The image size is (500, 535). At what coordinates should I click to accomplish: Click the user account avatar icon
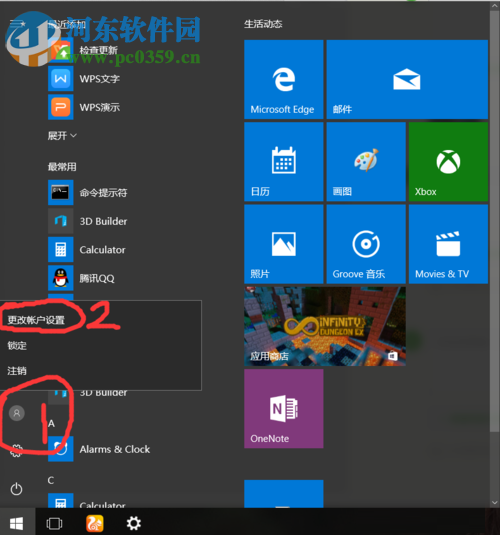click(16, 413)
